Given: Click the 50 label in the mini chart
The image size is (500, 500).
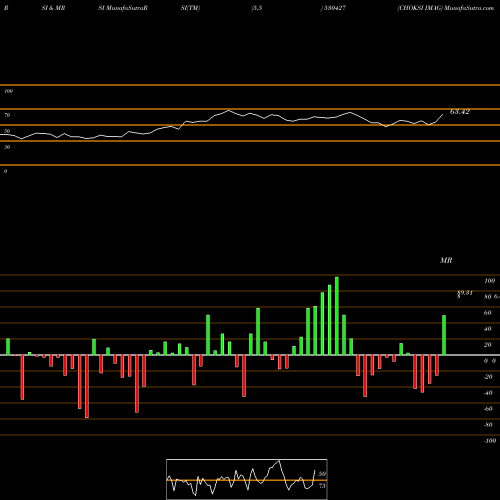Looking at the screenshot, I should tap(322, 474).
